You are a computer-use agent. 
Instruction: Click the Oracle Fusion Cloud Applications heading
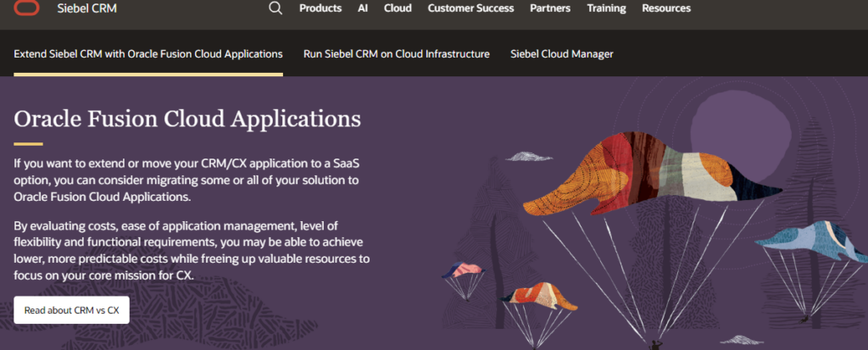(187, 119)
